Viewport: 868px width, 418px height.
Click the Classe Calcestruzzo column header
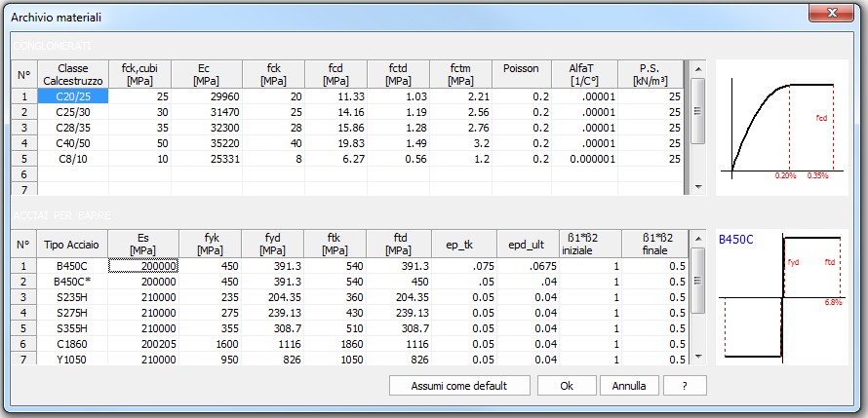(73, 75)
